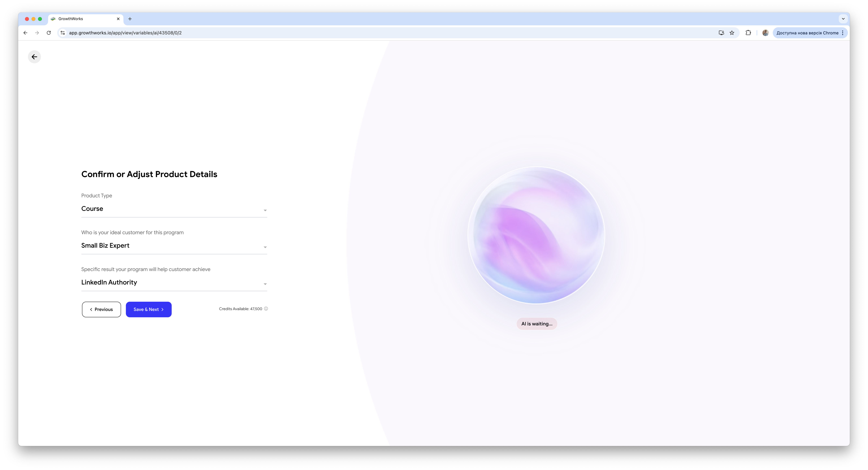Select the GrowthWorks browser tab
The image size is (868, 470).
click(x=86, y=19)
